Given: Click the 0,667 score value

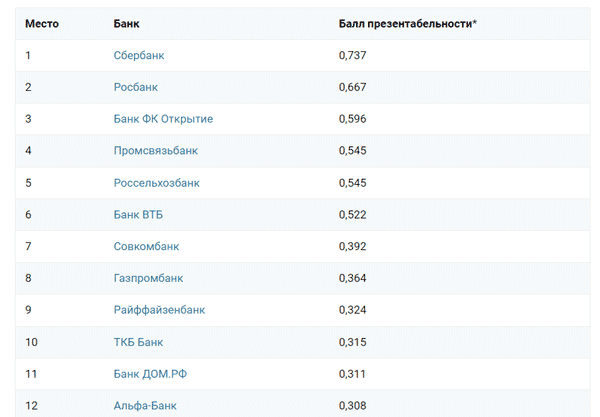Looking at the screenshot, I should [353, 87].
